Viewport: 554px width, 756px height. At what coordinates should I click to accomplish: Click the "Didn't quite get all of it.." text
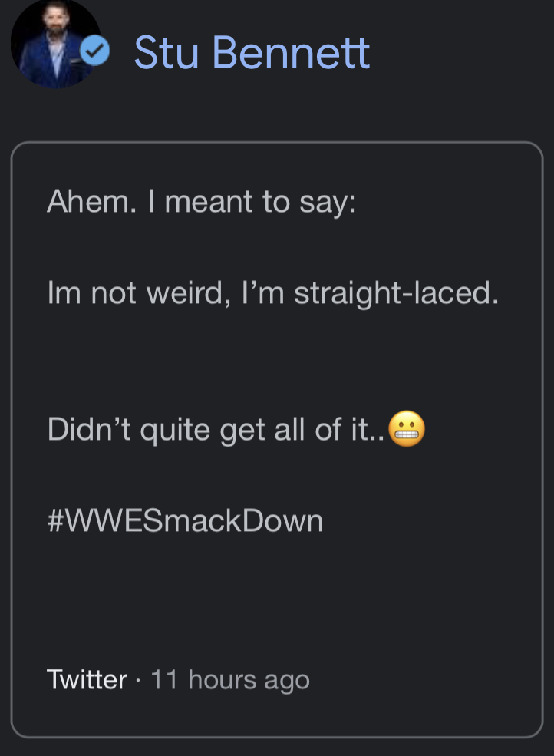coord(218,430)
